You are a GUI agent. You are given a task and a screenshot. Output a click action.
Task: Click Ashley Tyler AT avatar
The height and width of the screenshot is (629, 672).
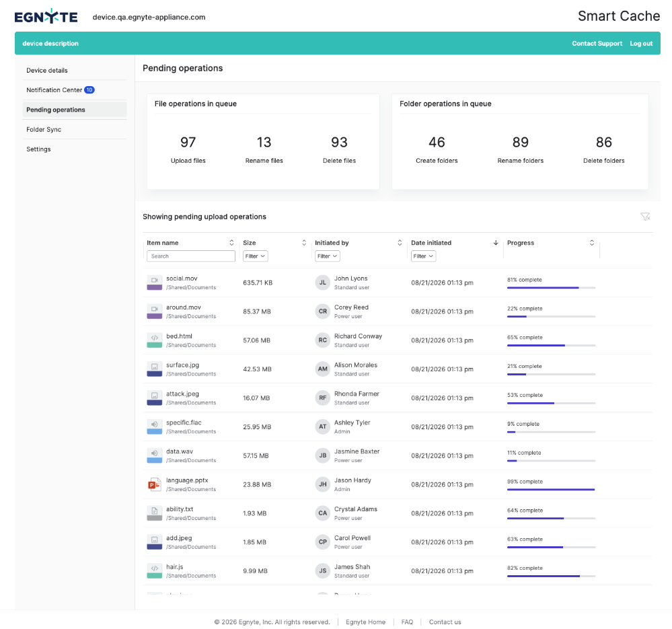[323, 427]
